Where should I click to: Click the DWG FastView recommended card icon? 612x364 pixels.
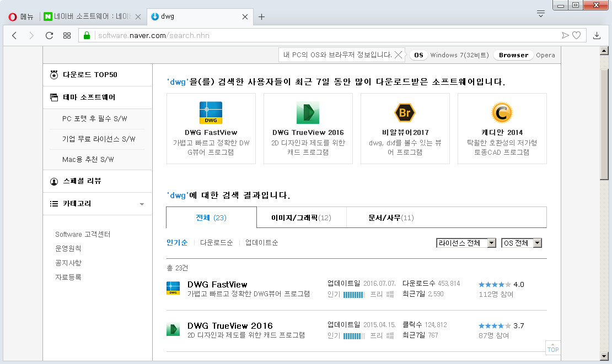(x=211, y=113)
